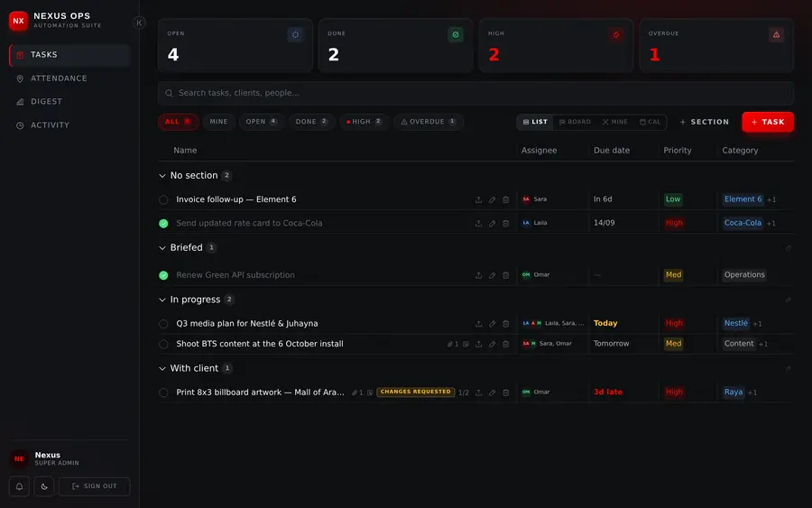
Task: Focus the search tasks field
Action: (475, 93)
